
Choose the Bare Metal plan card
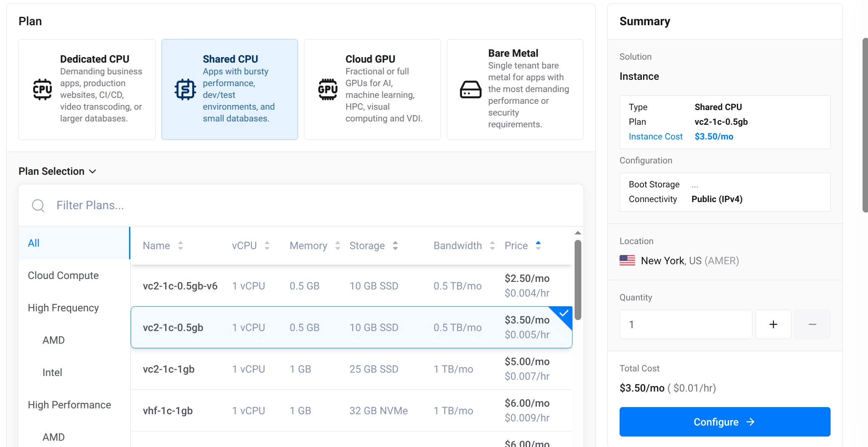coord(515,89)
